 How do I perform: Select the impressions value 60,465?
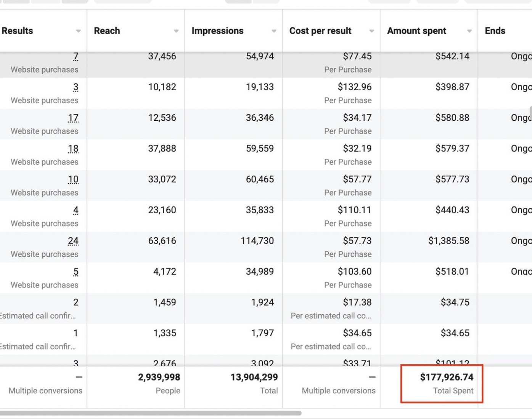(260, 179)
